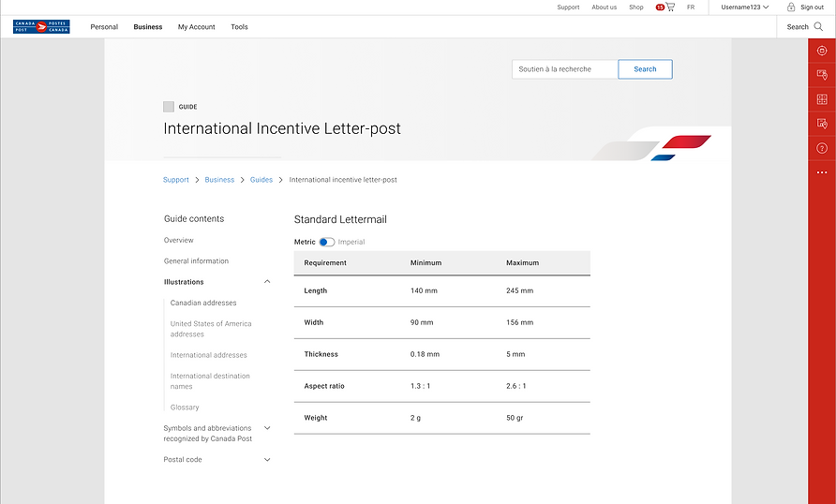Click the blue Search button
This screenshot has width=836, height=504.
(x=645, y=69)
